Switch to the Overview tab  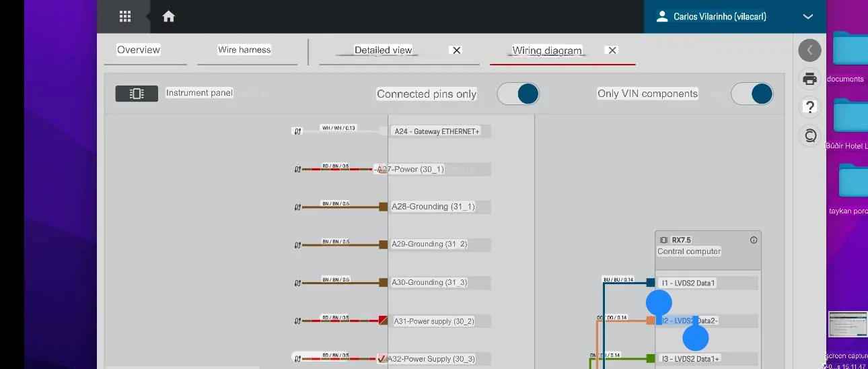pyautogui.click(x=139, y=50)
